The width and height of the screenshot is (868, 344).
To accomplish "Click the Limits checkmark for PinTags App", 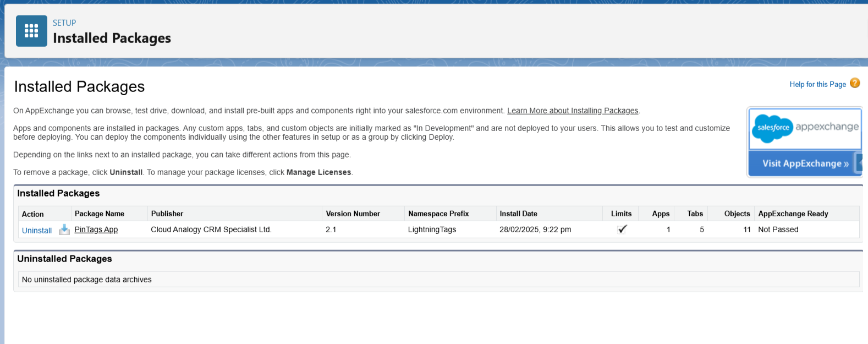I will coord(622,230).
